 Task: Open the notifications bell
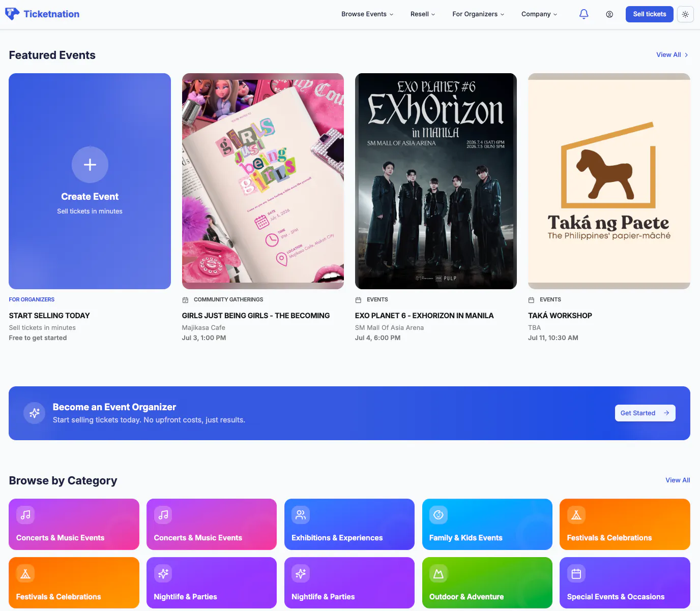584,14
